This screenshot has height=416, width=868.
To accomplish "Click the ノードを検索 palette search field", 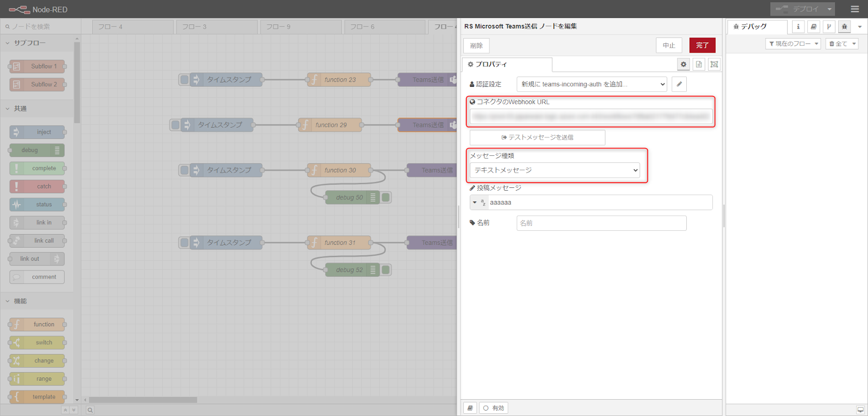I will [41, 27].
